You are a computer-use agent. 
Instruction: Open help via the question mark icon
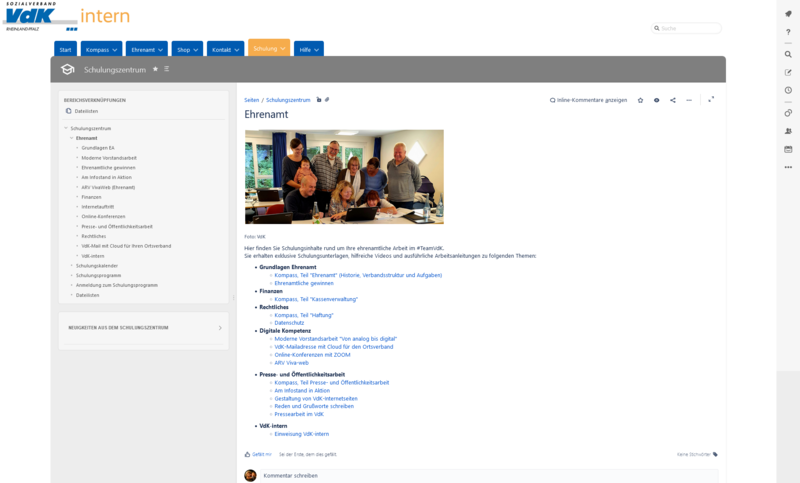click(x=788, y=32)
